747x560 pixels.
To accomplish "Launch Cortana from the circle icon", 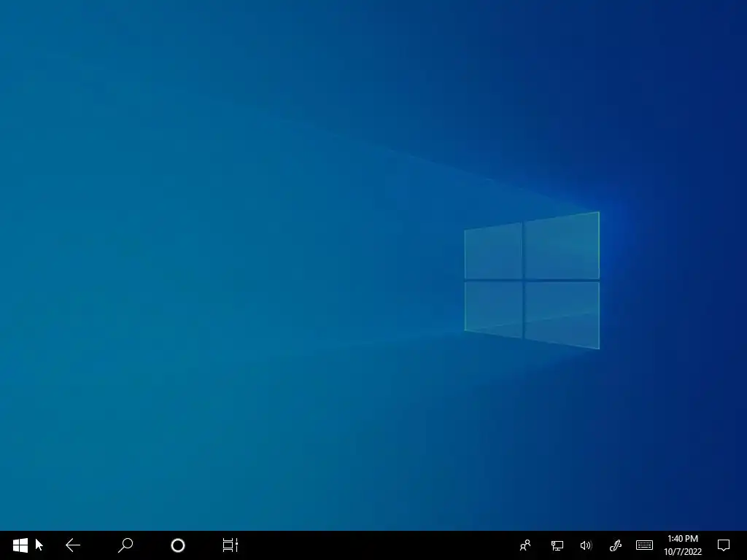I will pyautogui.click(x=178, y=545).
